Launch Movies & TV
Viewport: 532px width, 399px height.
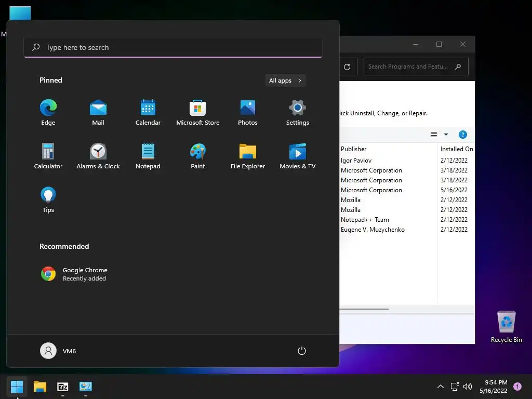(x=298, y=156)
